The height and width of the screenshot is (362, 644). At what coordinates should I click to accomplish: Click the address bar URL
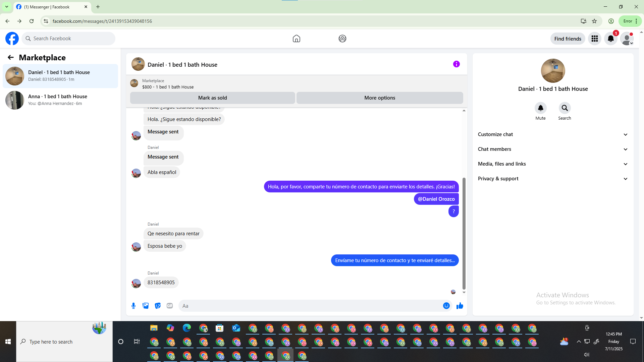click(x=102, y=21)
